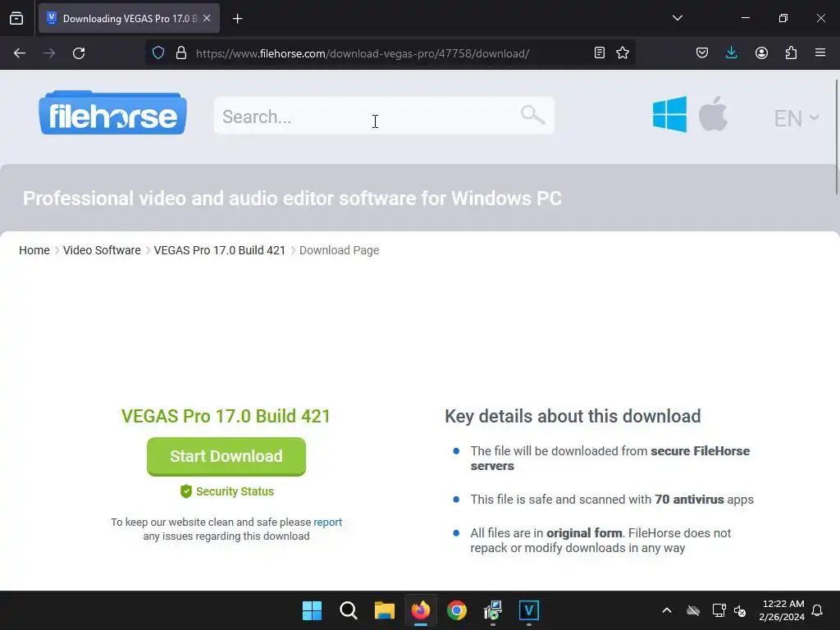The height and width of the screenshot is (630, 840).
Task: Focus the Search... field
Action: [384, 116]
